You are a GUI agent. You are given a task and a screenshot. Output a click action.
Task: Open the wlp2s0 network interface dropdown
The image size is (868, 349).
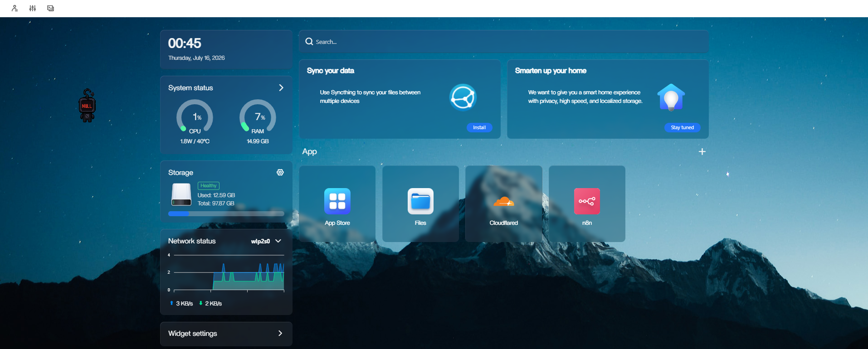tap(266, 241)
